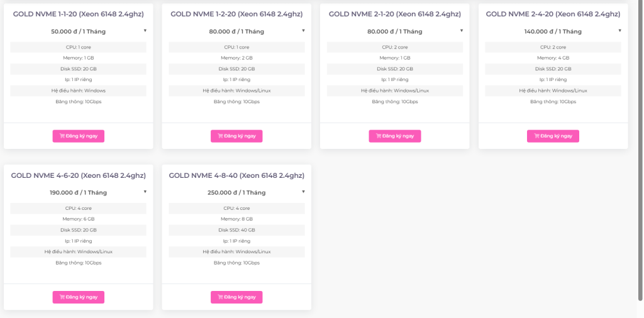Expand billing period dropdown for GOLD NVME 1-2-20
644x318 pixels.
[236, 31]
